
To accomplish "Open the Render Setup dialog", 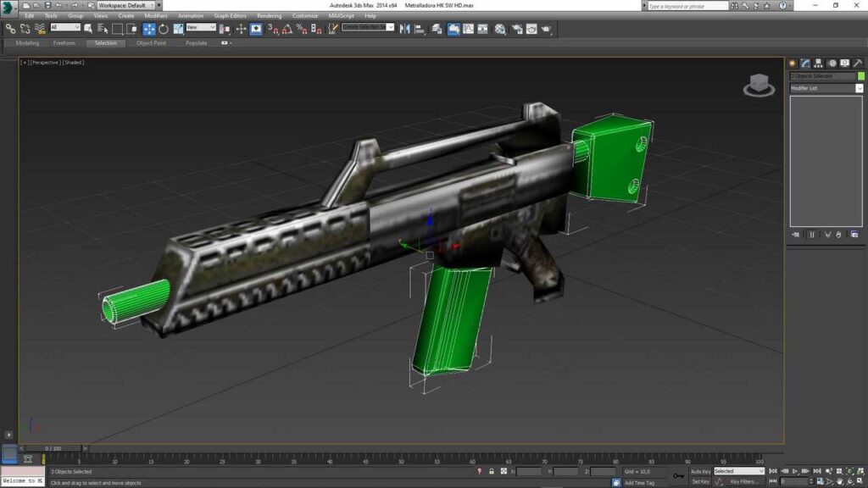I will [x=518, y=27].
